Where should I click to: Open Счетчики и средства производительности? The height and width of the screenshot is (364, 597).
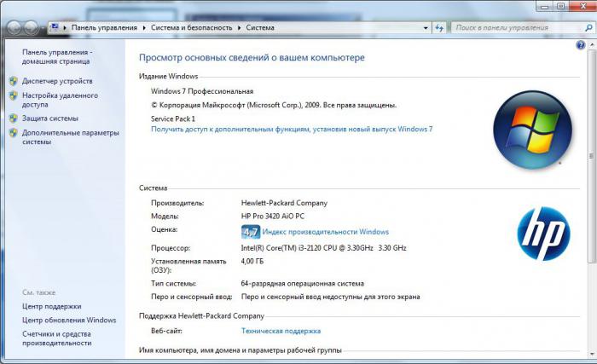[57, 338]
